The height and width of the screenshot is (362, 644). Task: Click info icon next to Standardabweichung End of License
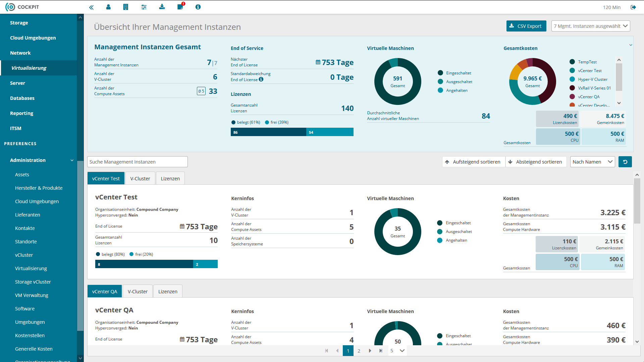pyautogui.click(x=261, y=79)
